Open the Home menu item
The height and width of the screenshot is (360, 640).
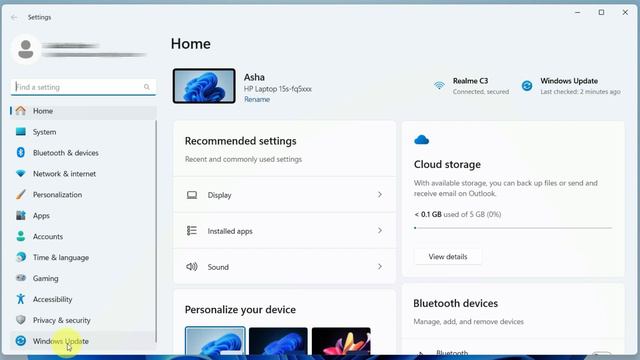click(x=83, y=111)
